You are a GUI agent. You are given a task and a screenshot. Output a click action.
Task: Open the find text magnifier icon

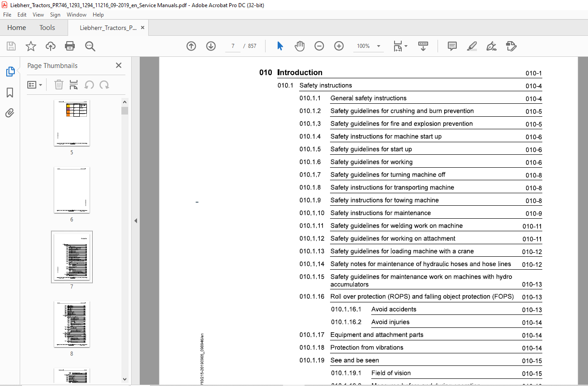[x=90, y=46]
